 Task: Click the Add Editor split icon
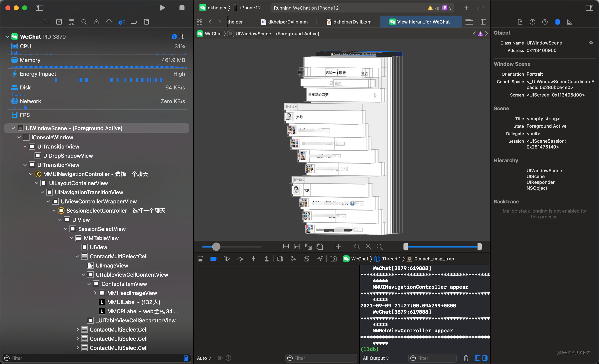(x=483, y=22)
